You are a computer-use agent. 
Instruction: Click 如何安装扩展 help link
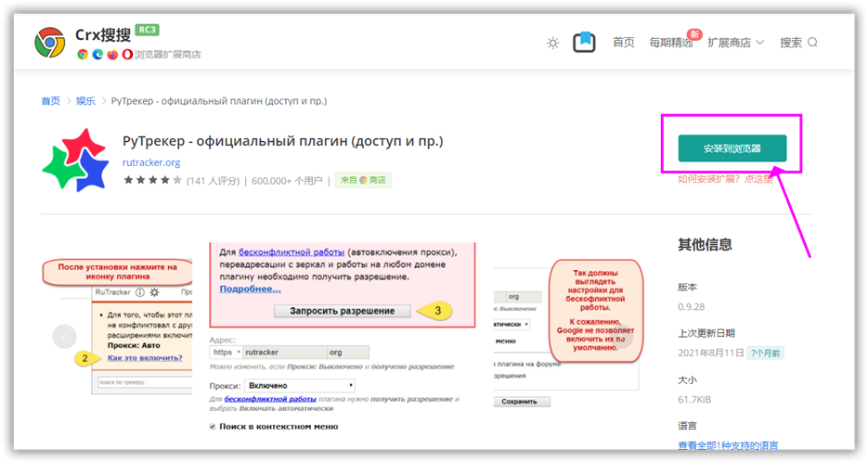click(x=724, y=179)
